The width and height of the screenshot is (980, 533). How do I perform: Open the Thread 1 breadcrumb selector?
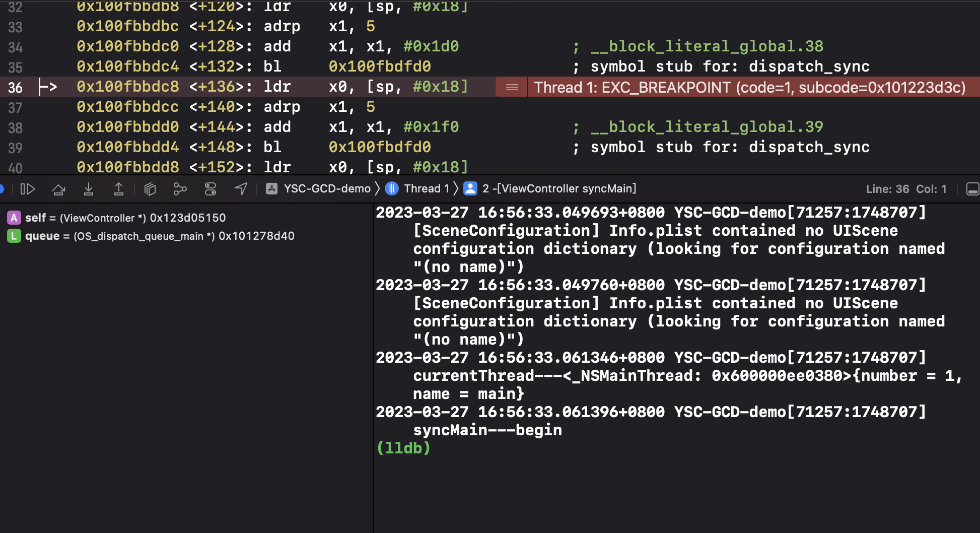point(426,189)
